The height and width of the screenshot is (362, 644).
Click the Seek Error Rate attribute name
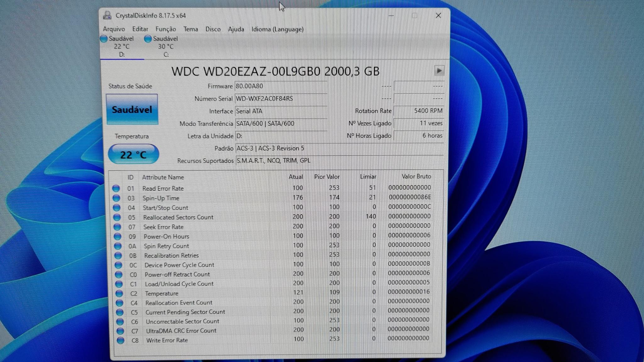(163, 227)
